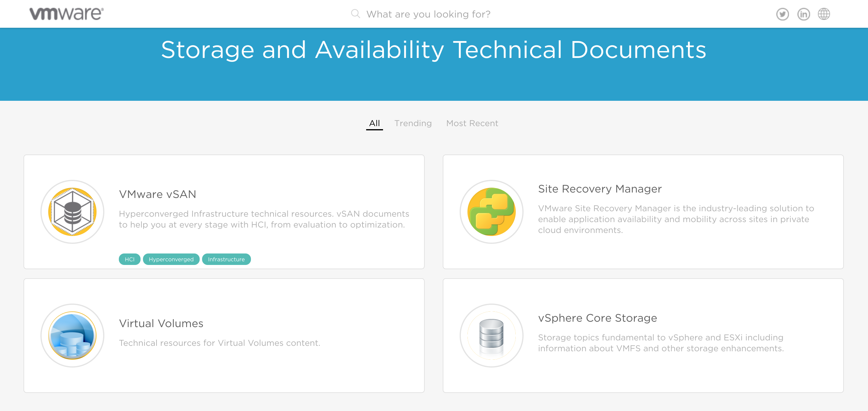Image resolution: width=868 pixels, height=411 pixels.
Task: Switch to the Most Recent tab
Action: tap(472, 123)
